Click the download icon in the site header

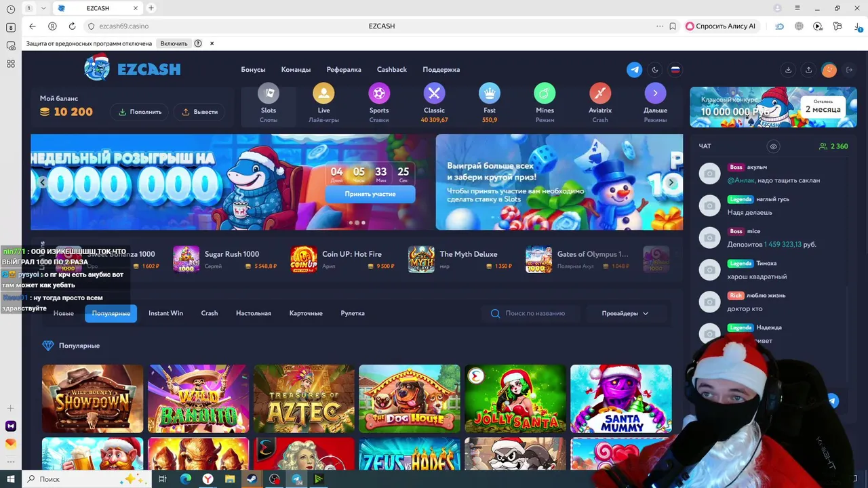[x=788, y=70]
